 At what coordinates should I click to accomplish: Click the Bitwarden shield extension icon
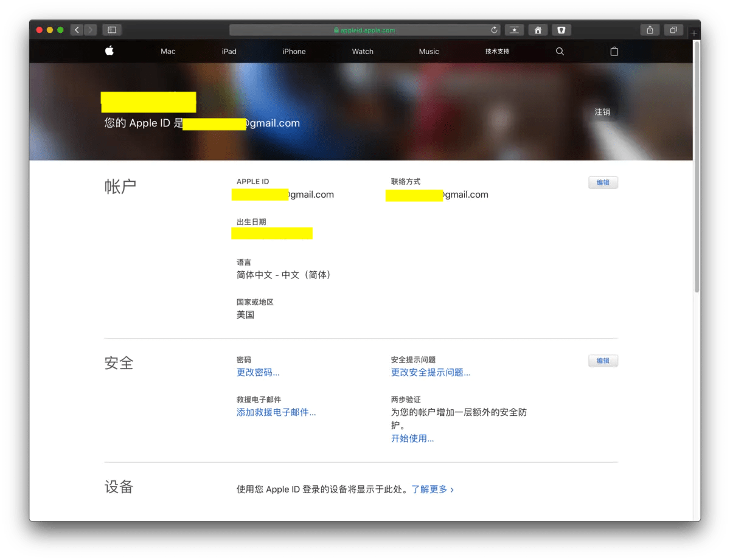pyautogui.click(x=561, y=30)
